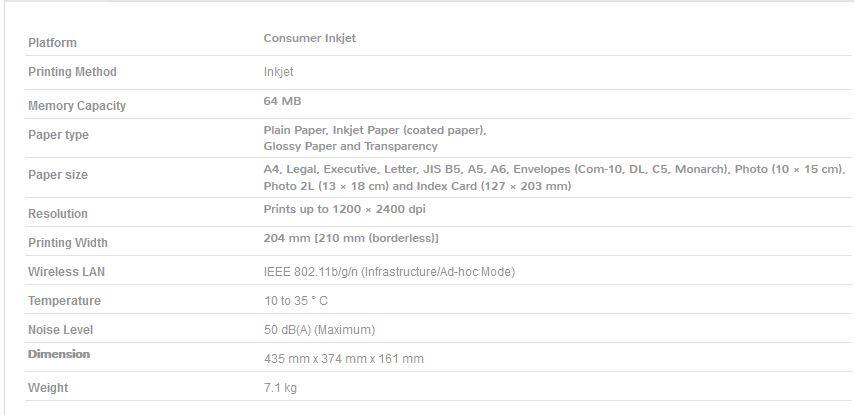Click the Paper size label
Screen dimensions: 854x415
[x=58, y=175]
